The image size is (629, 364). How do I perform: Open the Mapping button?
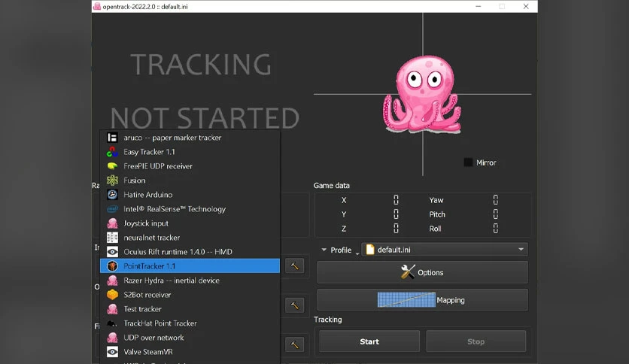tap(422, 300)
